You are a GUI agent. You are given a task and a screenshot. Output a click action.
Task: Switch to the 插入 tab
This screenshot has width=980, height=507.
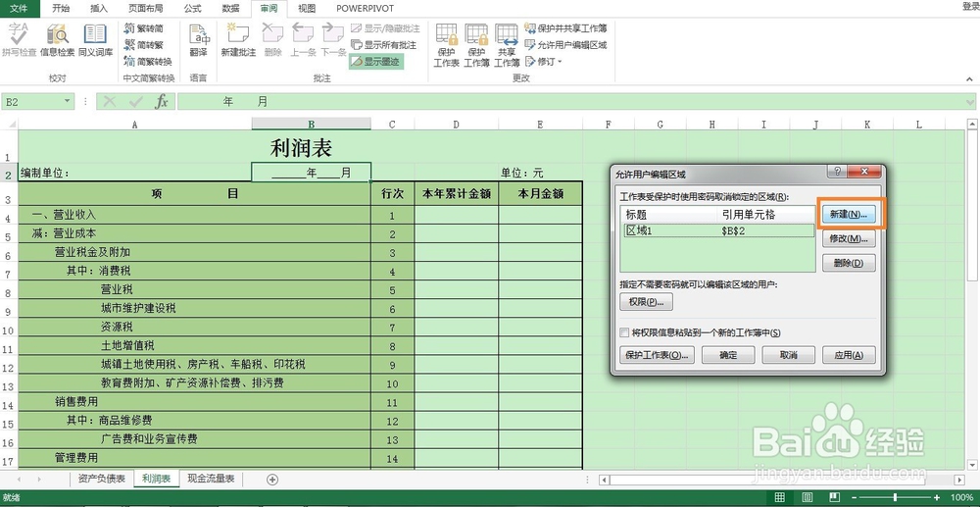coord(99,8)
